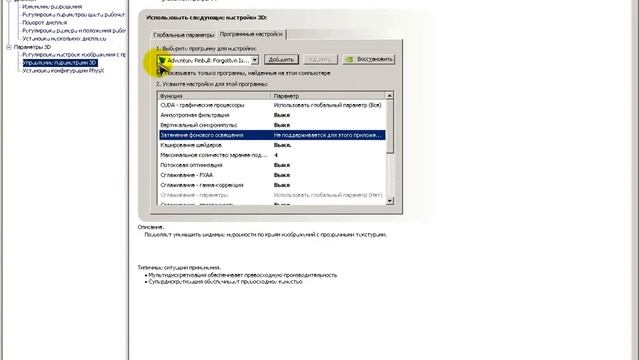
Task: Select the "Анизотропная фильтрация" row
Action: tap(272, 115)
